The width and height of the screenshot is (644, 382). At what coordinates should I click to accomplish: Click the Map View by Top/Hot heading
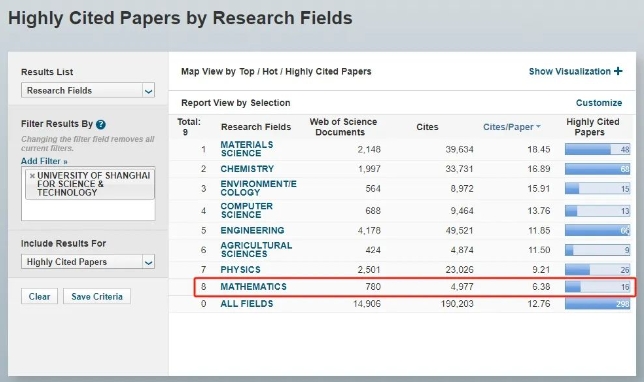276,71
